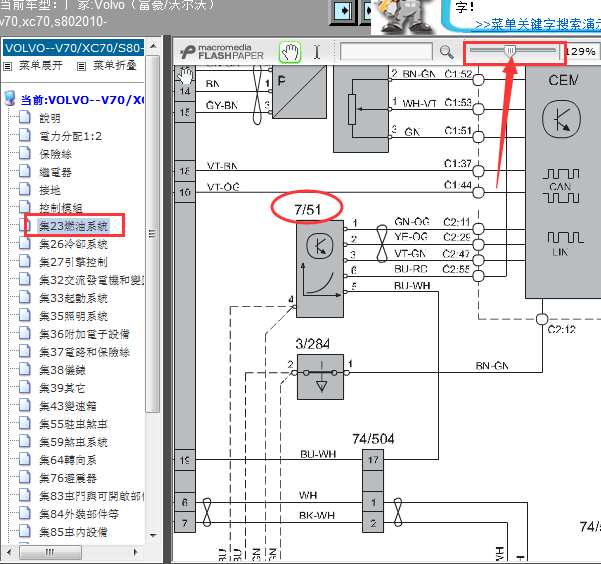This screenshot has height=564, width=601.
Task: Open 集55駐車煞車 in the tree
Action: [74, 424]
